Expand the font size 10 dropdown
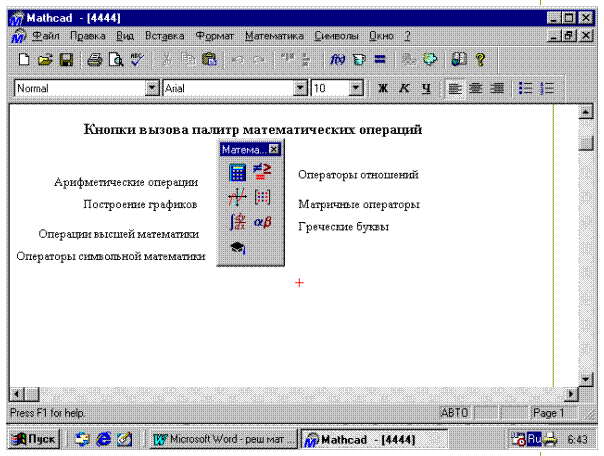The height and width of the screenshot is (456, 604). [356, 88]
